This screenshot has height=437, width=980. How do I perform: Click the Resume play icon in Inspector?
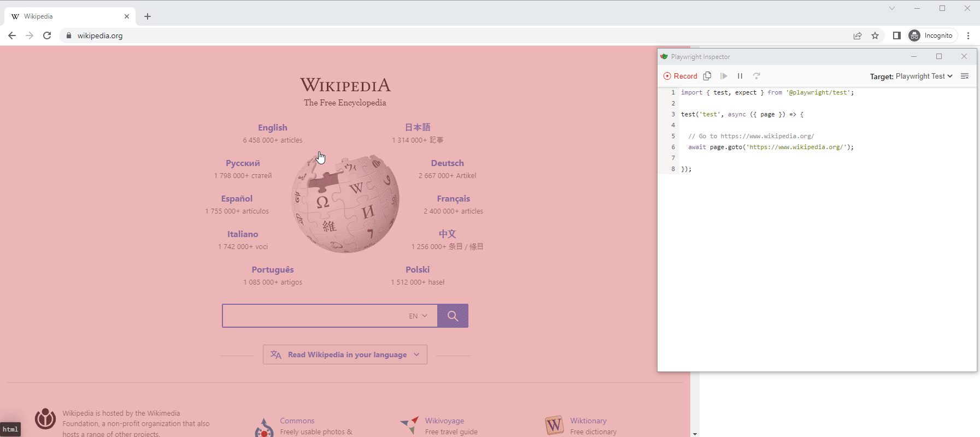724,76
